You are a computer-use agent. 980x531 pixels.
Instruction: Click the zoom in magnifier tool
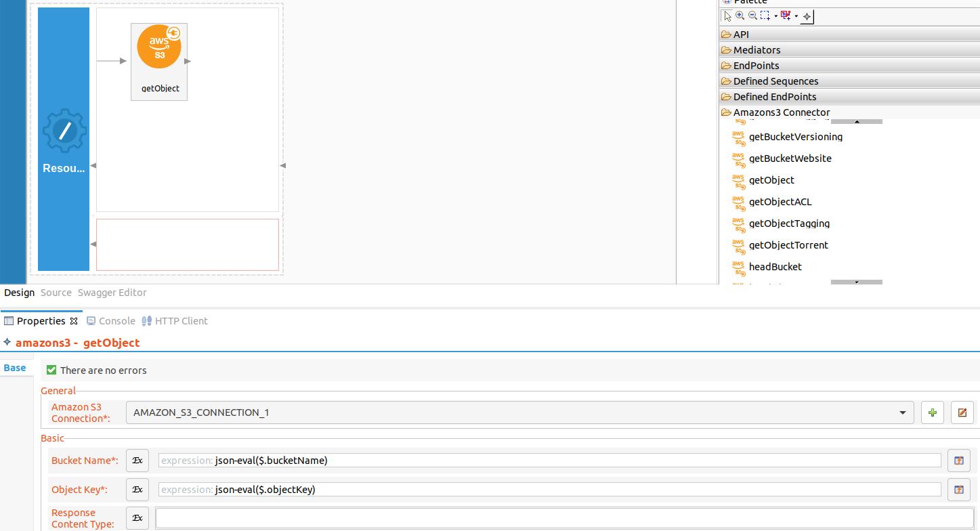click(x=740, y=16)
